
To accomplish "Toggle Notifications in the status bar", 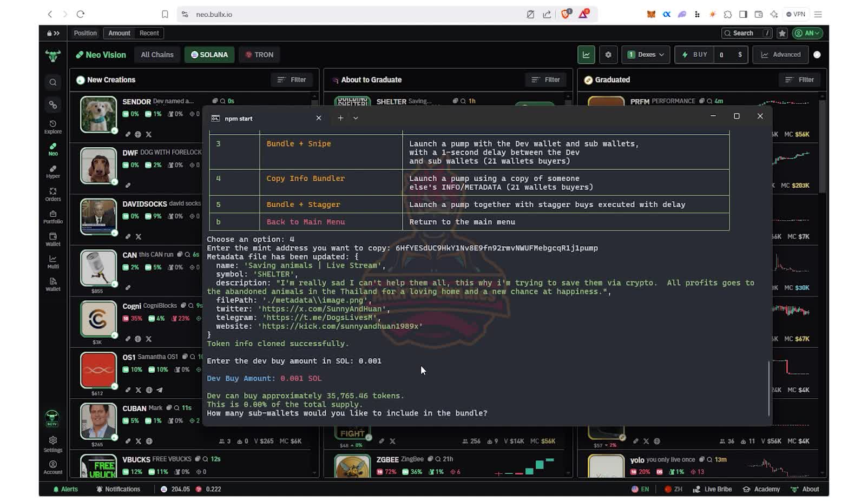I will pos(119,489).
